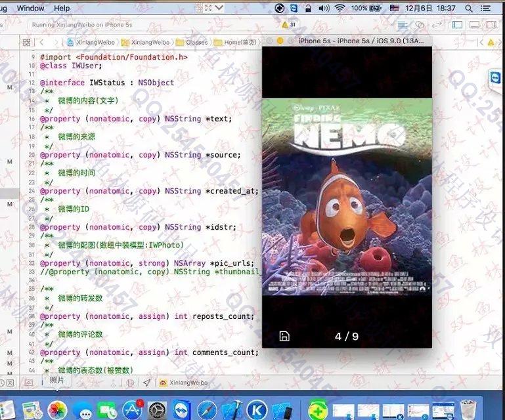
Task: Open the K music app in Dock
Action: click(257, 411)
